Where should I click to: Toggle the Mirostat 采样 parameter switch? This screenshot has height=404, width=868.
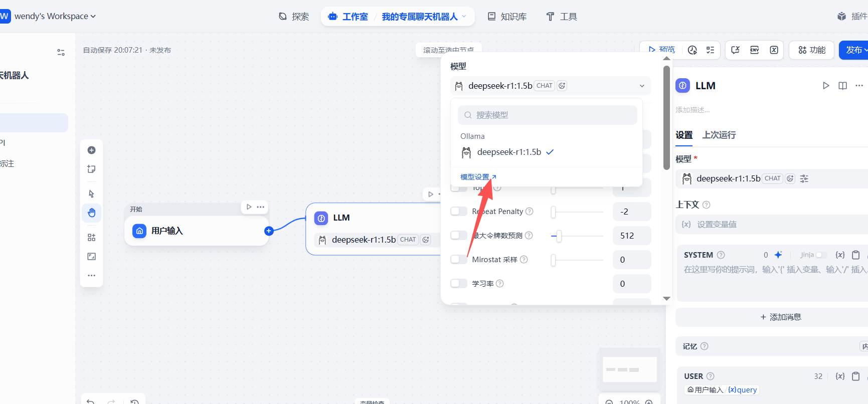(459, 260)
